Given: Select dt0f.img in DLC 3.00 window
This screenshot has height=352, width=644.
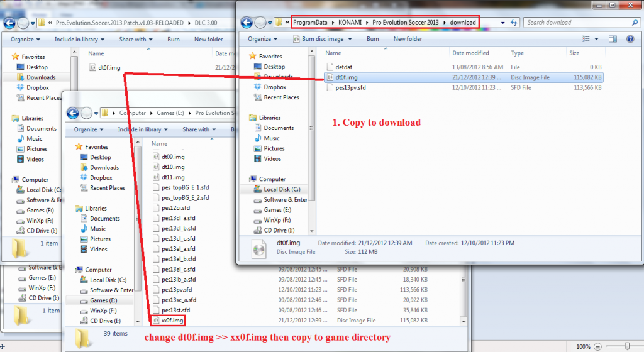Looking at the screenshot, I should (x=105, y=68).
